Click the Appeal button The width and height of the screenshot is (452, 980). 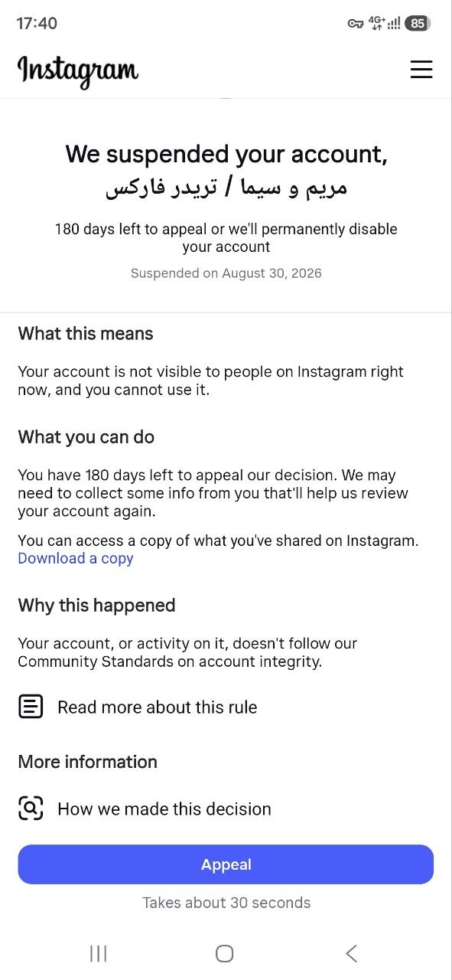point(226,864)
